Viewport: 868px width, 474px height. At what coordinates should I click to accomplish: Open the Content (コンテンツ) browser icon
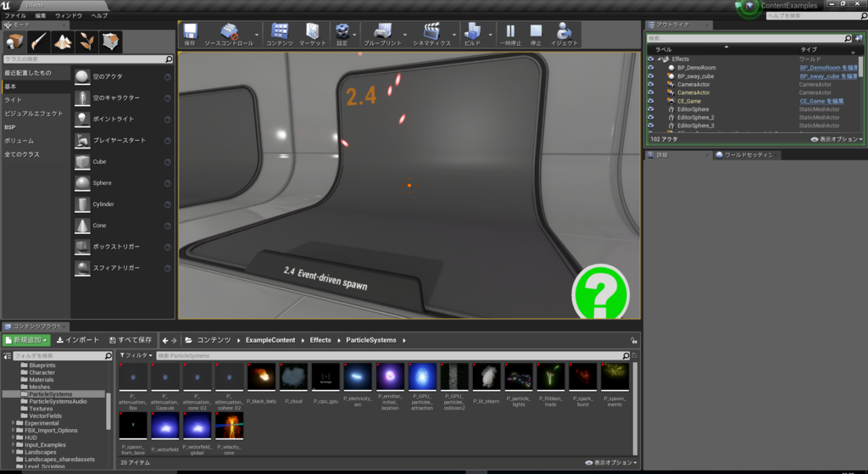click(x=280, y=34)
